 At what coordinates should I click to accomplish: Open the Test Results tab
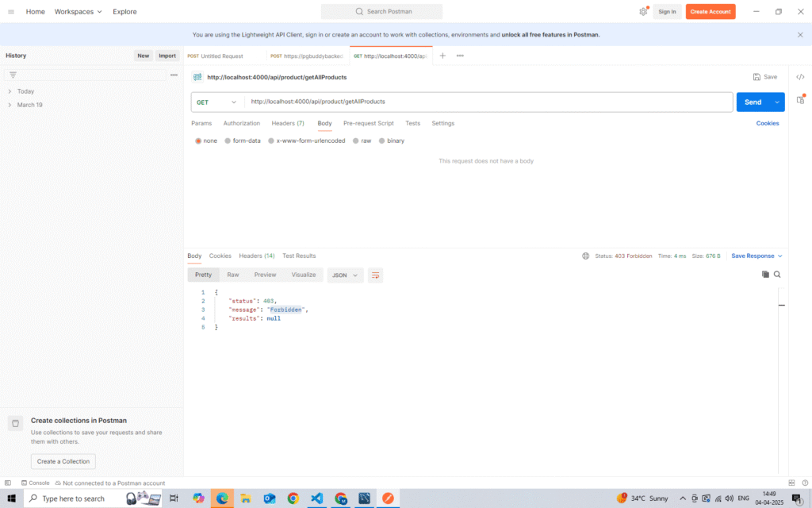point(299,256)
